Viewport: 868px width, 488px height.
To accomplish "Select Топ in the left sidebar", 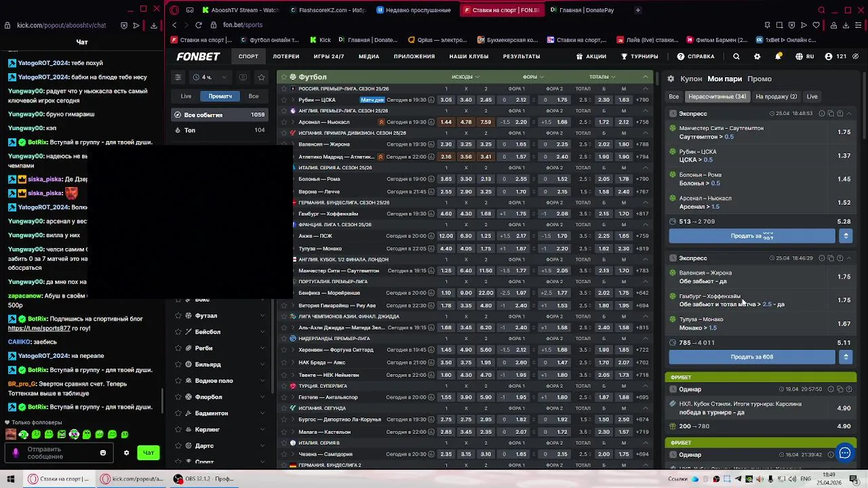I will 219,130.
